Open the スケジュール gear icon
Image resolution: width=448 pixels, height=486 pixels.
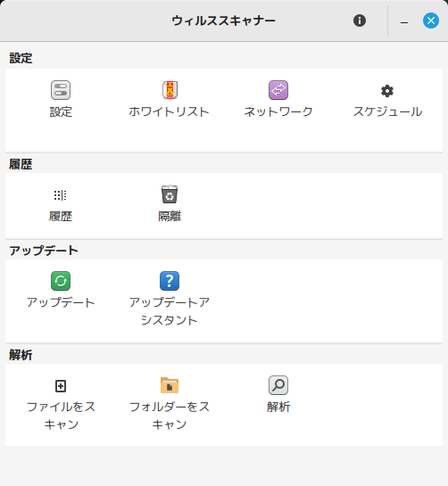(387, 91)
